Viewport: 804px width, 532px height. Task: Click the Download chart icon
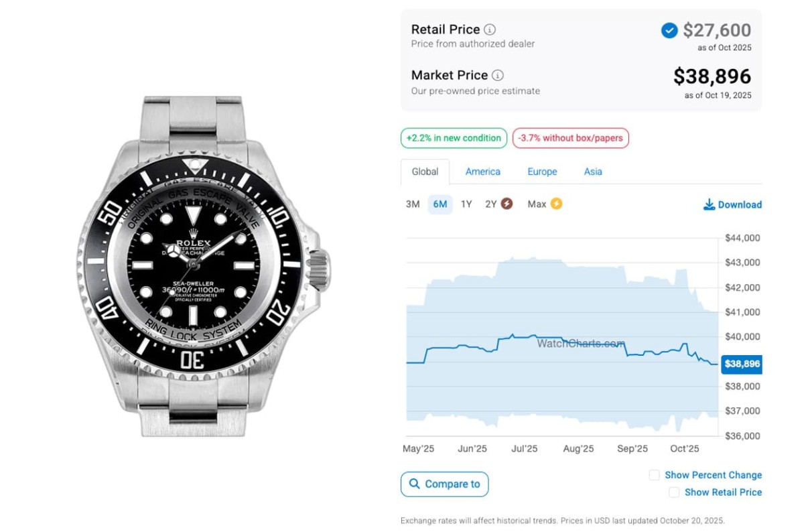pyautogui.click(x=709, y=204)
